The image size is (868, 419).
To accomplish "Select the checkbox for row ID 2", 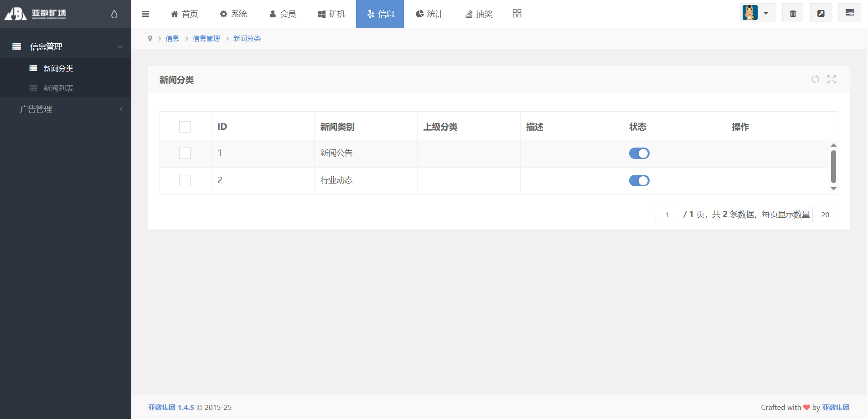I will (x=185, y=181).
